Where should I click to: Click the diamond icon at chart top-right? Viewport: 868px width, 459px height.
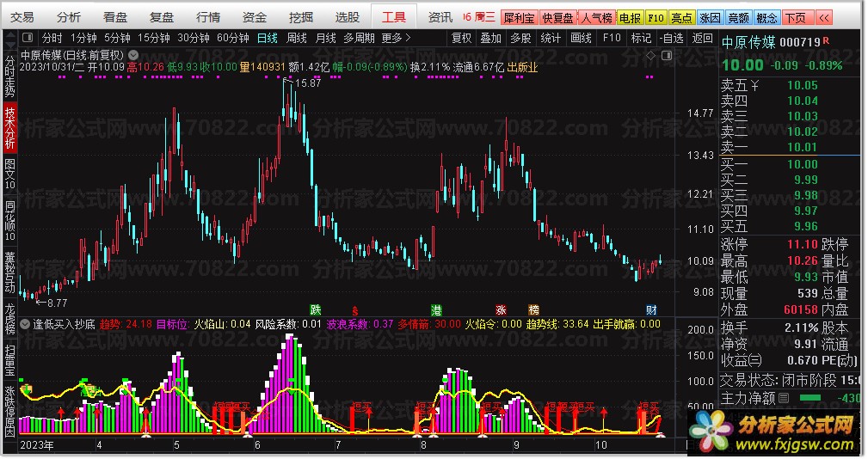pos(651,55)
